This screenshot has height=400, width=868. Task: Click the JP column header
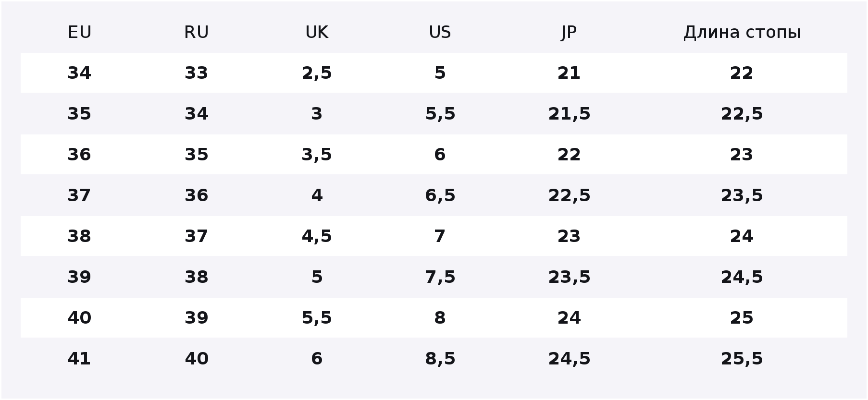click(569, 32)
